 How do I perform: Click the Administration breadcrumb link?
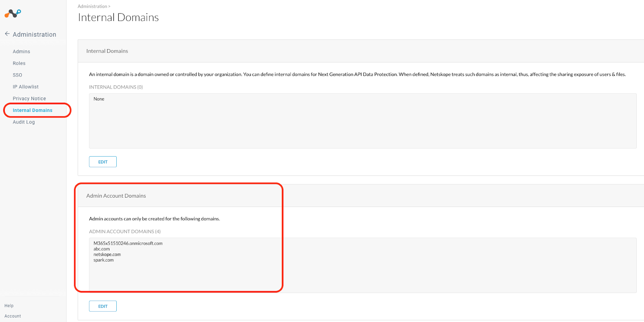pos(92,6)
